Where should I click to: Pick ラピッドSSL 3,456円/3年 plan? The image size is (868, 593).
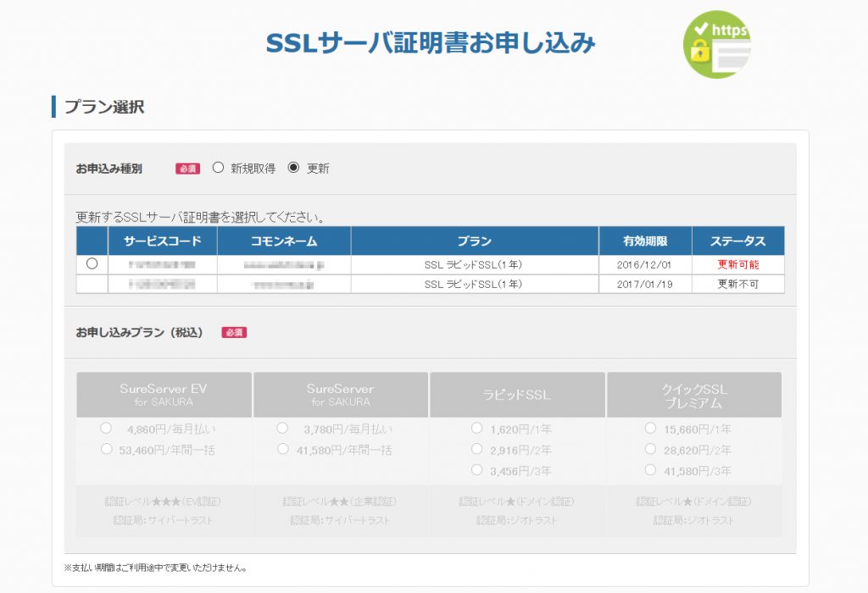pyautogui.click(x=476, y=470)
